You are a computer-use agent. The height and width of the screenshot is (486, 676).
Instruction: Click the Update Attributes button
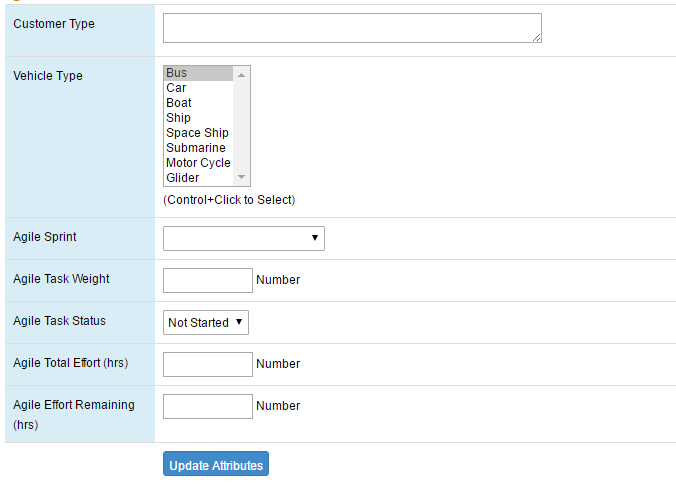click(x=216, y=464)
